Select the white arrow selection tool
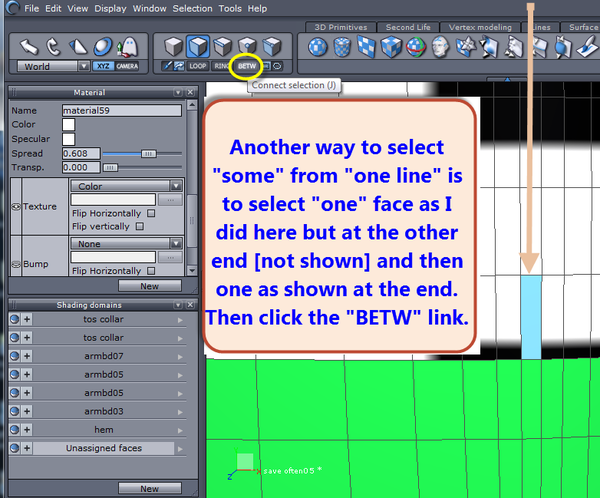The height and width of the screenshot is (498, 600). click(29, 47)
